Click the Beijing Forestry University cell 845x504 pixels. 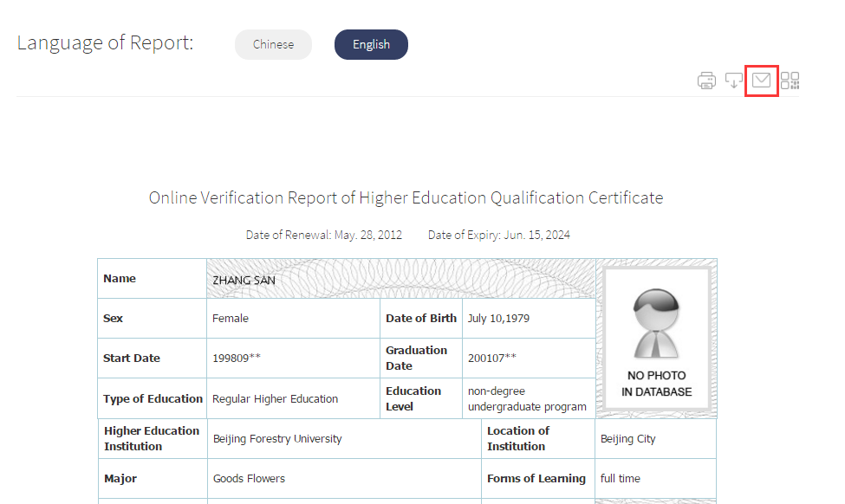click(344, 439)
